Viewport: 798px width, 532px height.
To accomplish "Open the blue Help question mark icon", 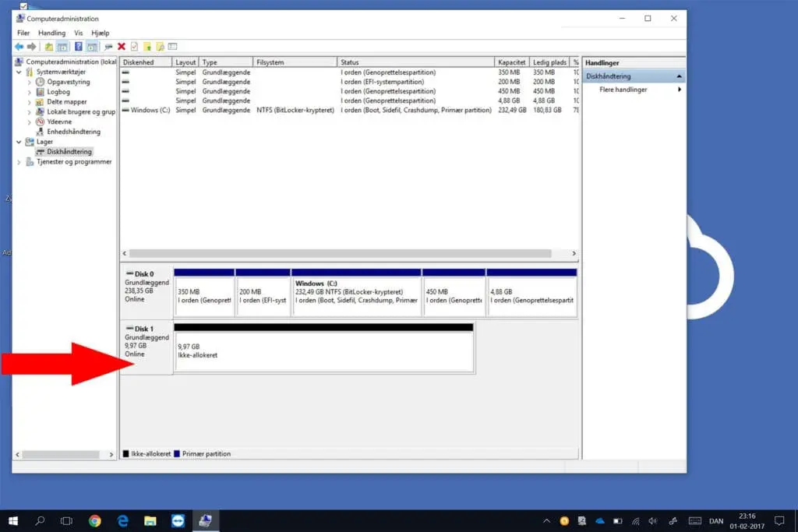I will 79,47.
